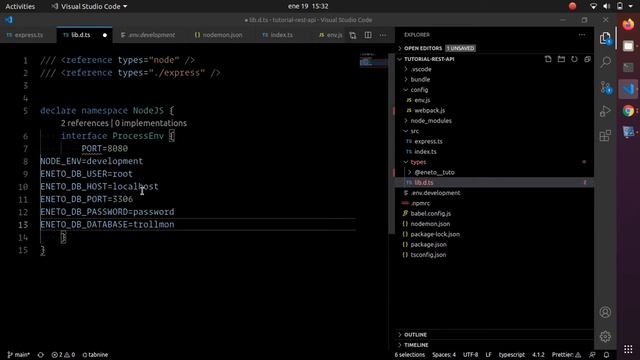Click the main branch in status bar
This screenshot has height=360, width=640.
point(19,355)
